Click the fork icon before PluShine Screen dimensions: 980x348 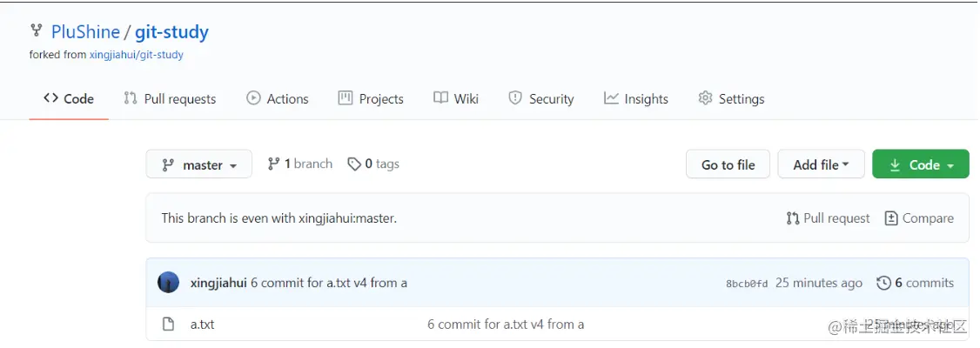pyautogui.click(x=37, y=30)
